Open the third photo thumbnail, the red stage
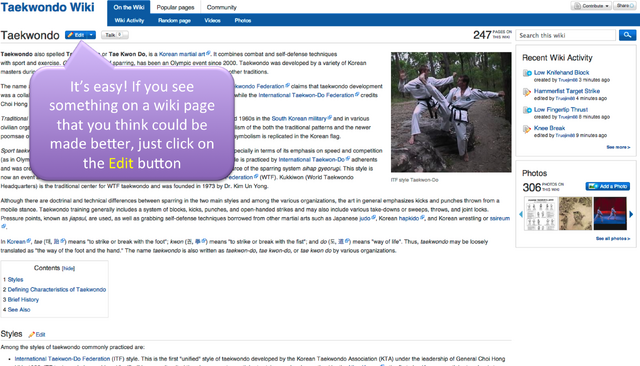This screenshot has width=640, height=366. point(610,213)
